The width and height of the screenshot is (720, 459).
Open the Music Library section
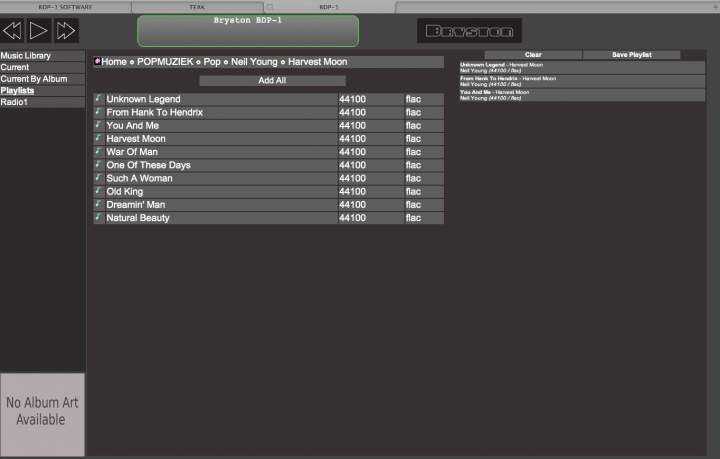42,56
